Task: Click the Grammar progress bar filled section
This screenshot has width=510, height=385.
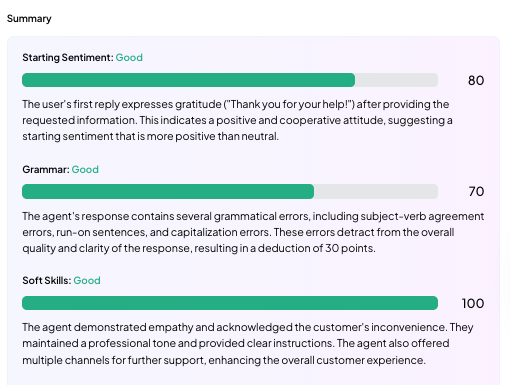Action: tap(168, 192)
